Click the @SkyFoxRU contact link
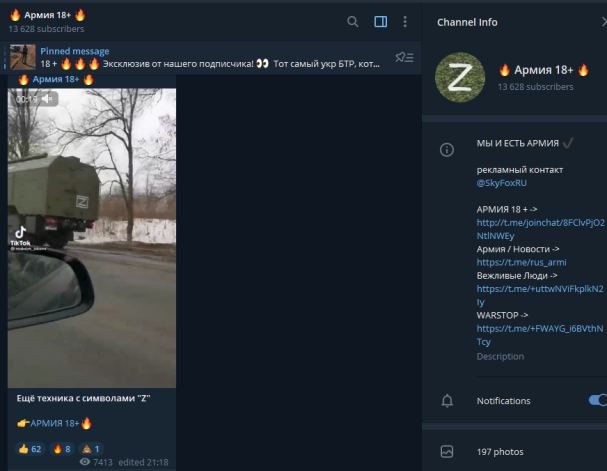 [501, 183]
